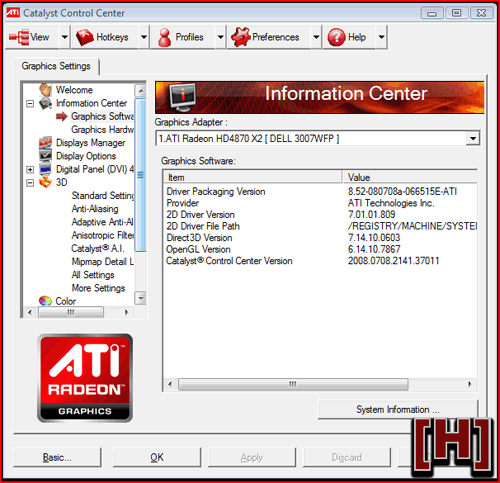Image resolution: width=500 pixels, height=483 pixels.
Task: Click the Welcome hand icon
Action: pyautogui.click(x=45, y=90)
